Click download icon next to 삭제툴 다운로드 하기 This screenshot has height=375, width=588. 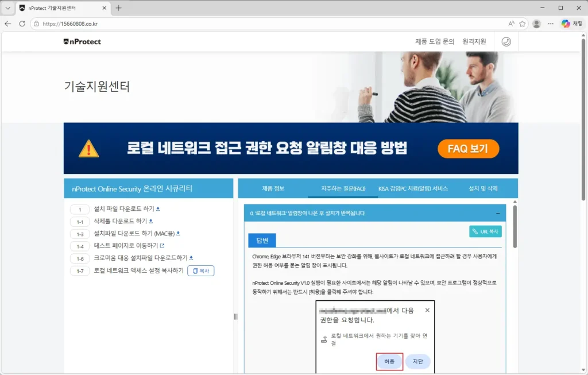pos(152,222)
